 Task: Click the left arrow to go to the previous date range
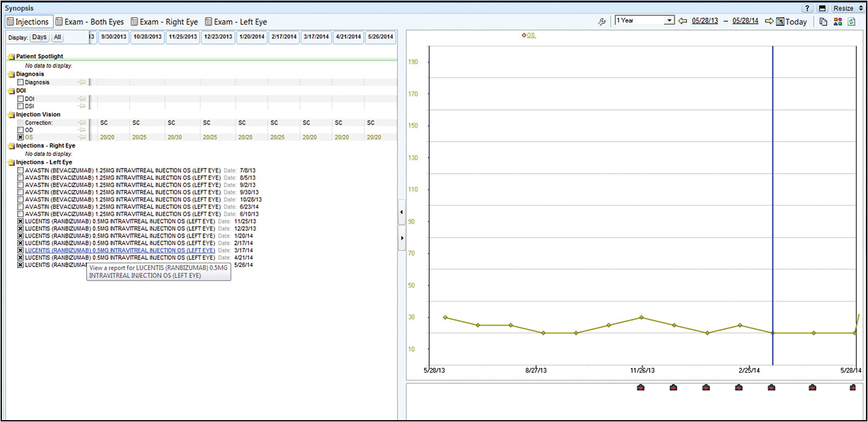(683, 21)
